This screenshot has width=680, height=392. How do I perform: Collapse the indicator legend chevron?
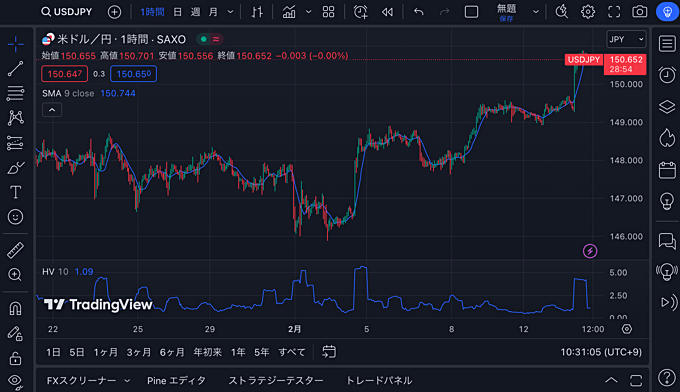[x=52, y=110]
